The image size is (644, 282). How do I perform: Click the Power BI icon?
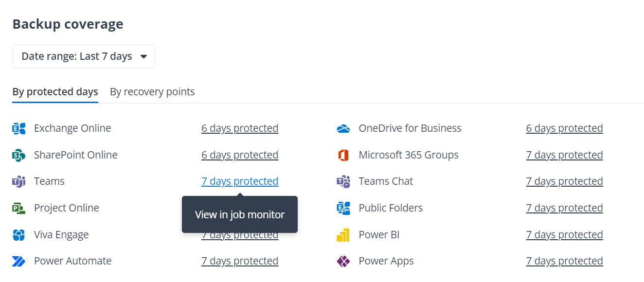pos(343,235)
